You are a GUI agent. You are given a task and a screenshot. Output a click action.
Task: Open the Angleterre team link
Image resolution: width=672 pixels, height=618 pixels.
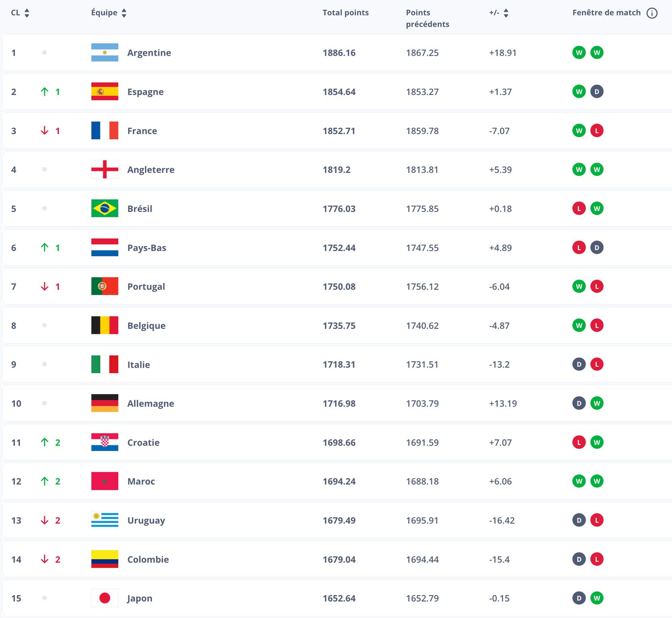pos(151,170)
